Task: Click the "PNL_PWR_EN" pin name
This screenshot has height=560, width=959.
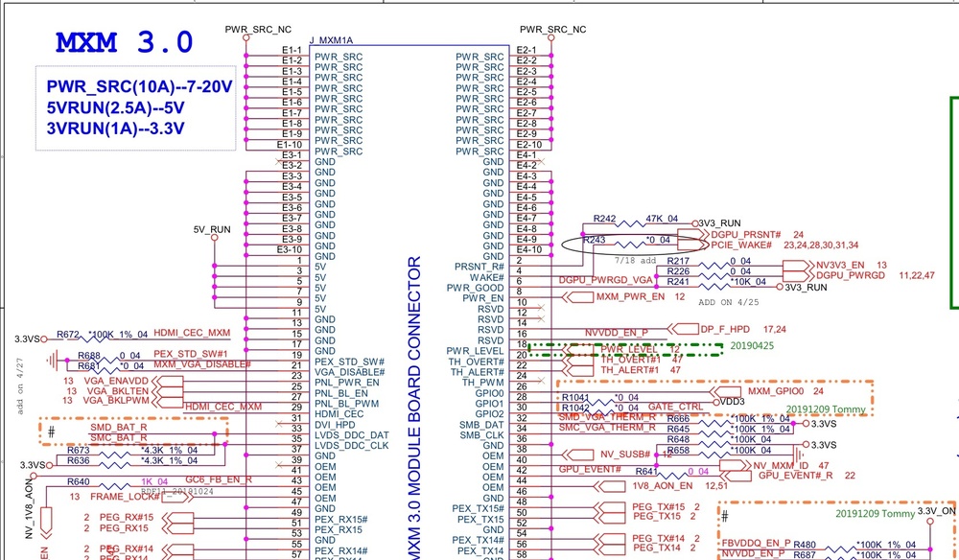Action: [347, 383]
